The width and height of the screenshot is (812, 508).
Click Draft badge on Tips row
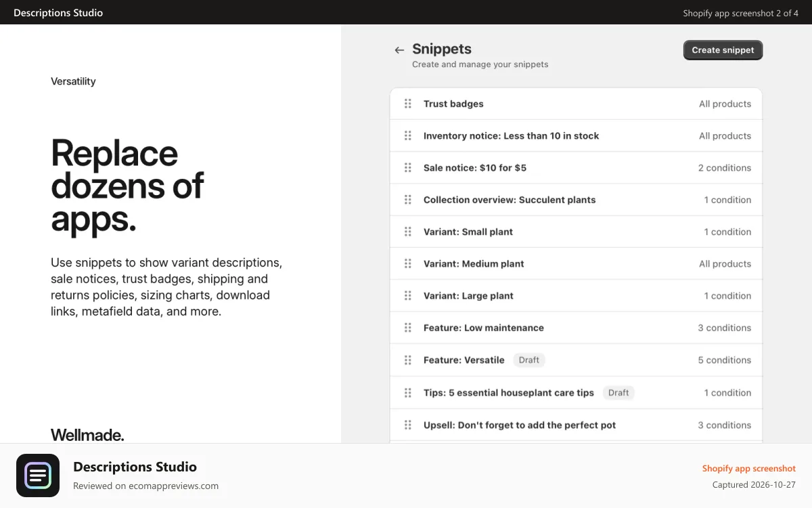pyautogui.click(x=618, y=393)
